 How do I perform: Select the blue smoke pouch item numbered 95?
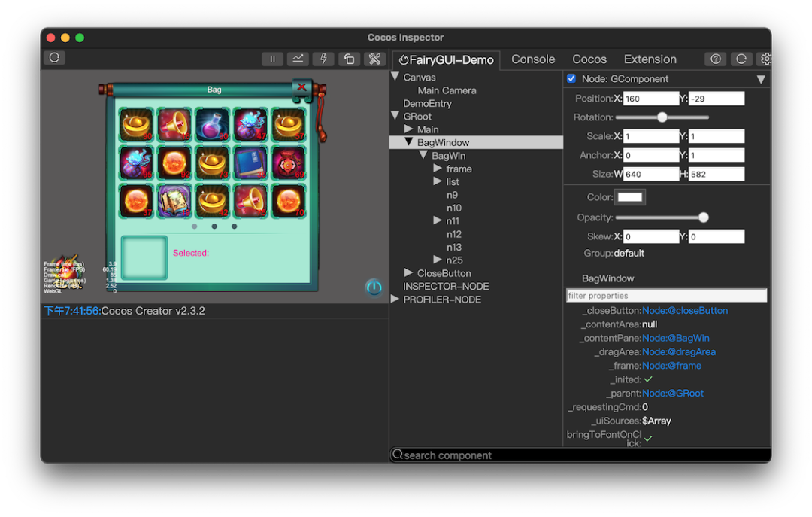pos(136,163)
